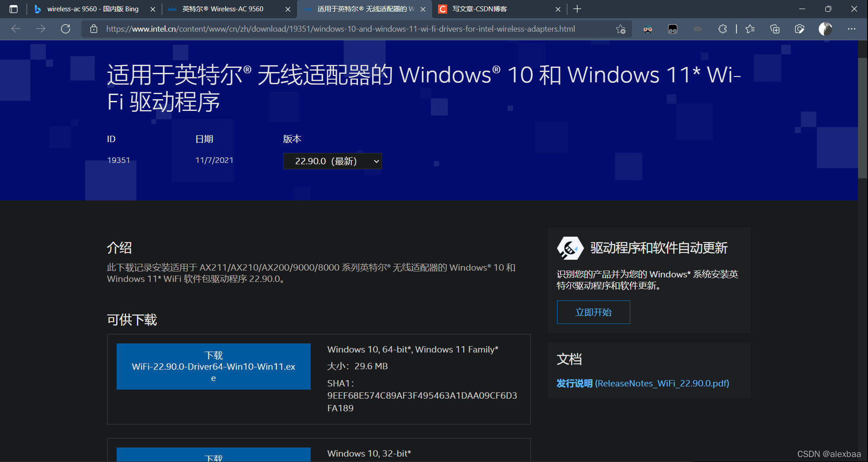Open the Extensions puzzle icon

(x=722, y=29)
